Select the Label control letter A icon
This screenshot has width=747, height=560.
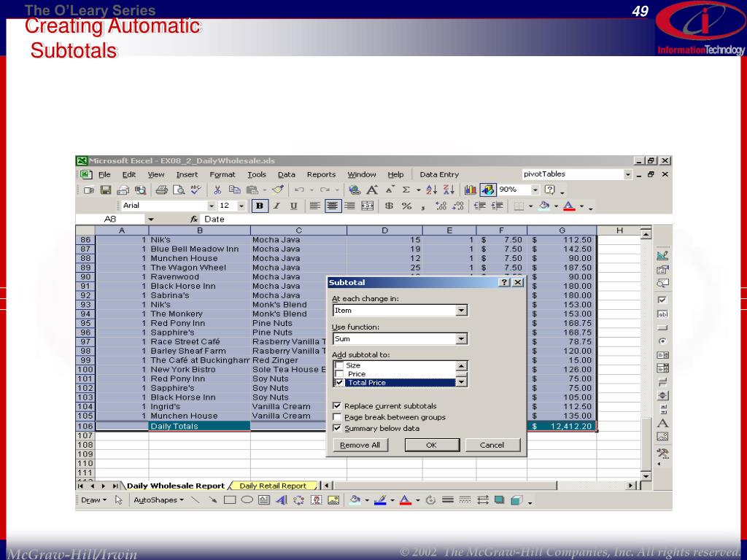point(662,424)
